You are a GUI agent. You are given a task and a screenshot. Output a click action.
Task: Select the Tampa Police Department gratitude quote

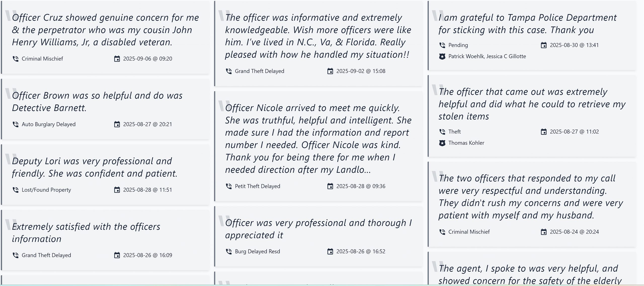pos(528,24)
